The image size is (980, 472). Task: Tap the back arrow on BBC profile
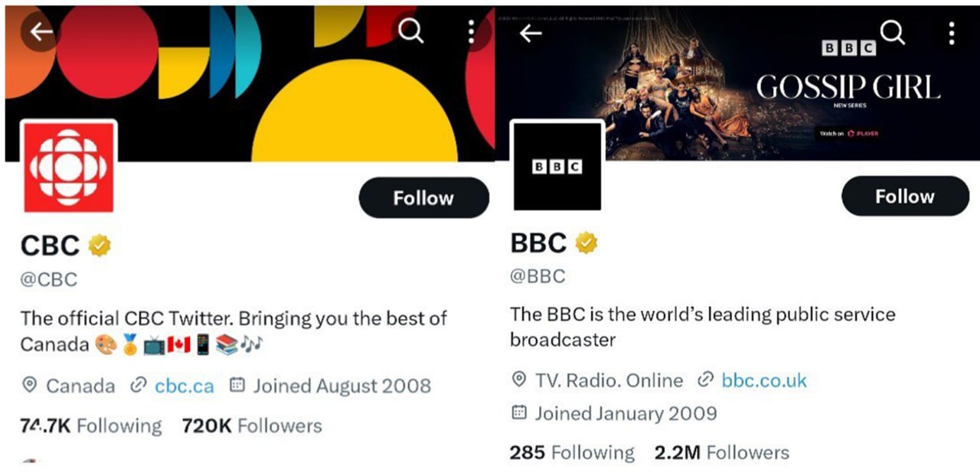[531, 33]
